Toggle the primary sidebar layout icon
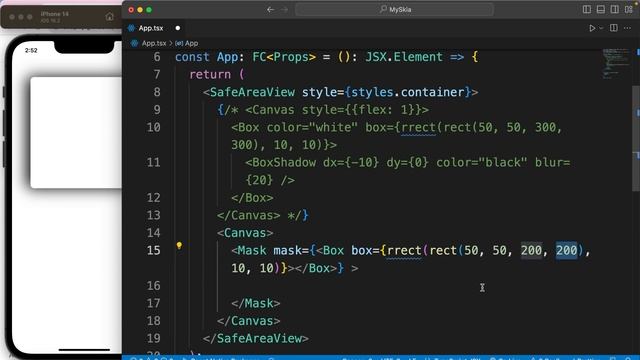 (x=587, y=9)
